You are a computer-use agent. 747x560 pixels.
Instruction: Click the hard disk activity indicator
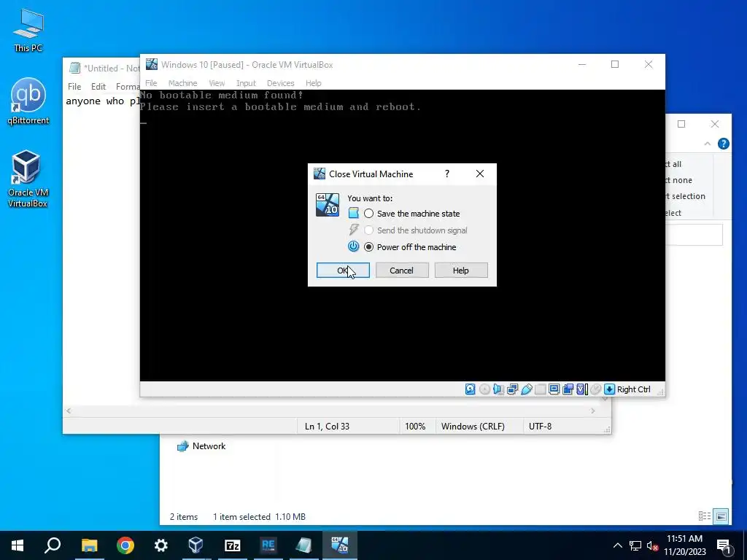[x=471, y=389]
